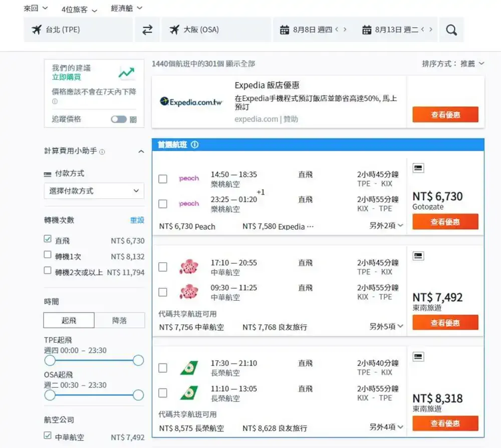Click the TPE起飛 slider left handle

coord(50,360)
